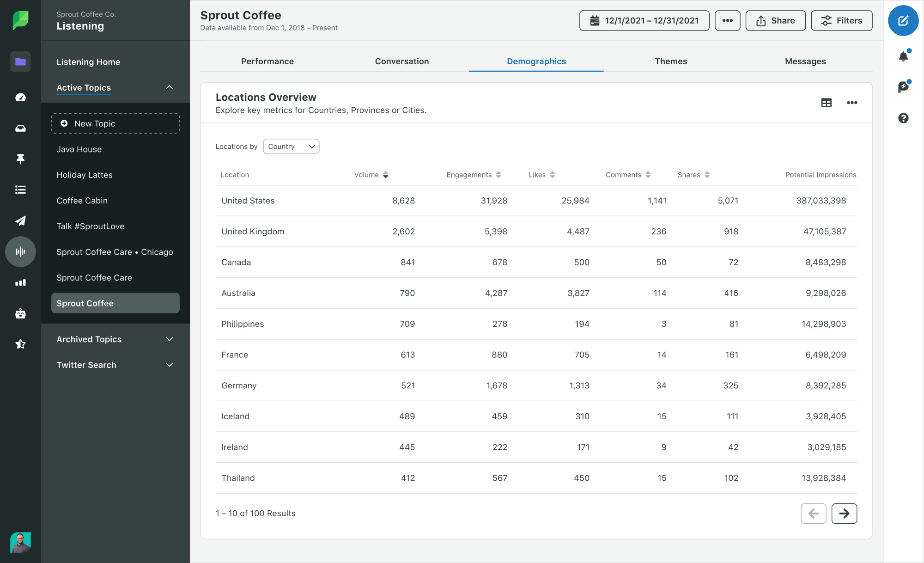This screenshot has height=563, width=924.
Task: Click the Holiday Lattes topic item
Action: tap(85, 175)
